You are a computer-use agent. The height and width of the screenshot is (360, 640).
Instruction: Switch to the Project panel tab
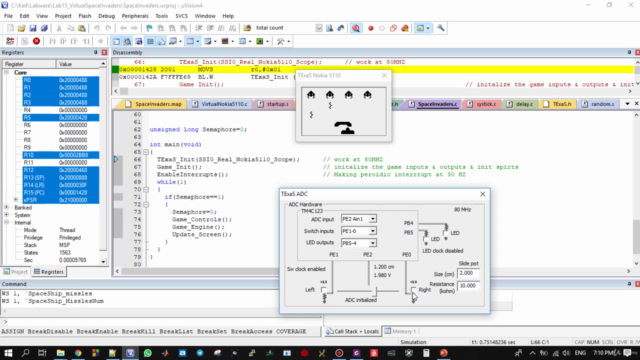click(16, 272)
